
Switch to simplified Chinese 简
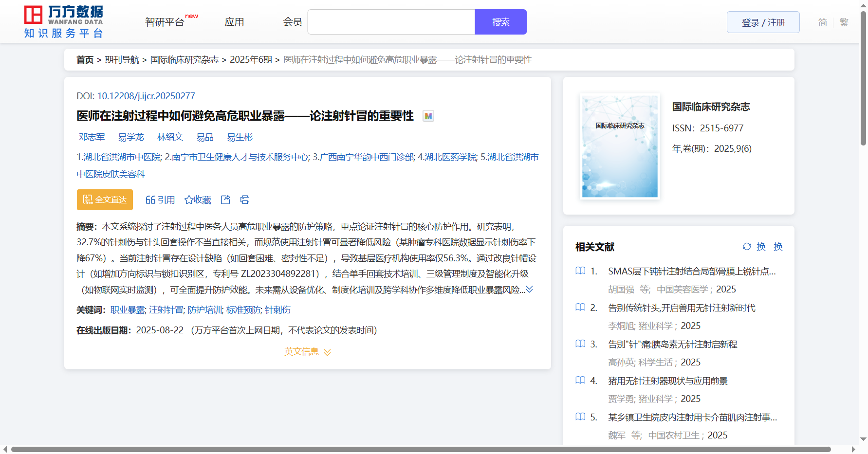coord(822,22)
